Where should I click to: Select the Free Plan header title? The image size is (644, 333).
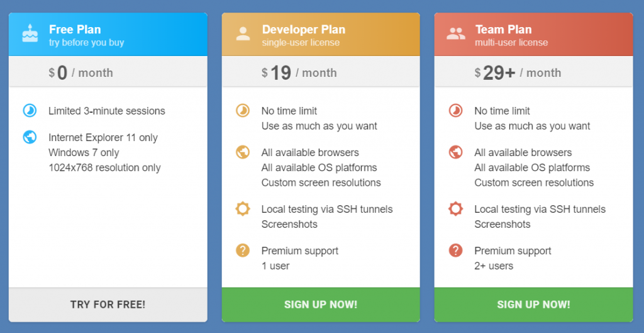(75, 29)
